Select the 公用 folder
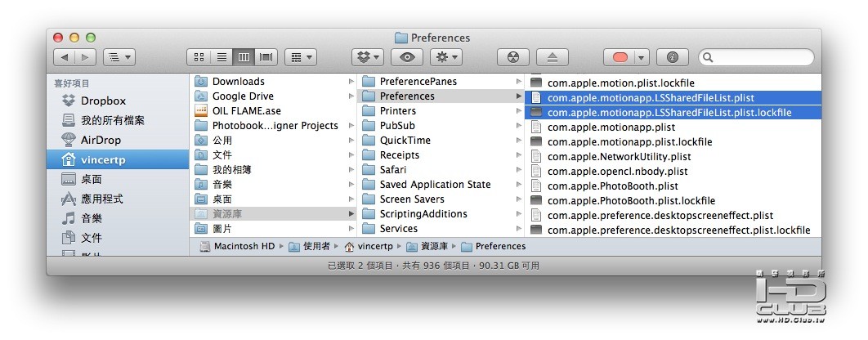This screenshot has height=340, width=868. tap(274, 140)
